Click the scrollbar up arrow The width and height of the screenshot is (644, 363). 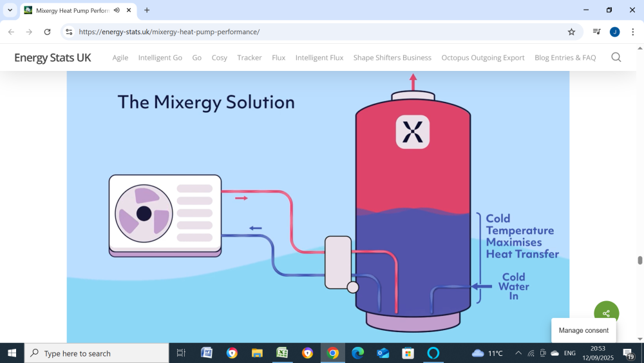coord(639,48)
